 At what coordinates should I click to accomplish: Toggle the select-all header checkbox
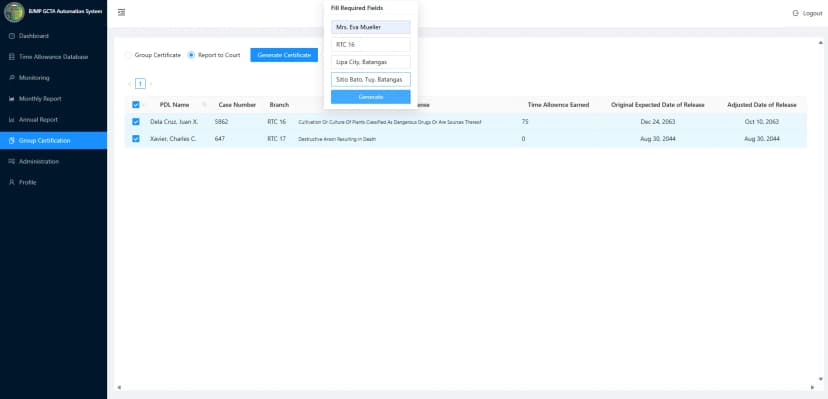click(x=136, y=105)
